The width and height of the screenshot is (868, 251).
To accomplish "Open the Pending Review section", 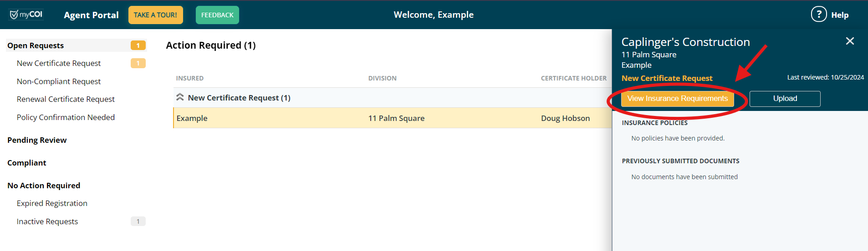I will coord(37,140).
